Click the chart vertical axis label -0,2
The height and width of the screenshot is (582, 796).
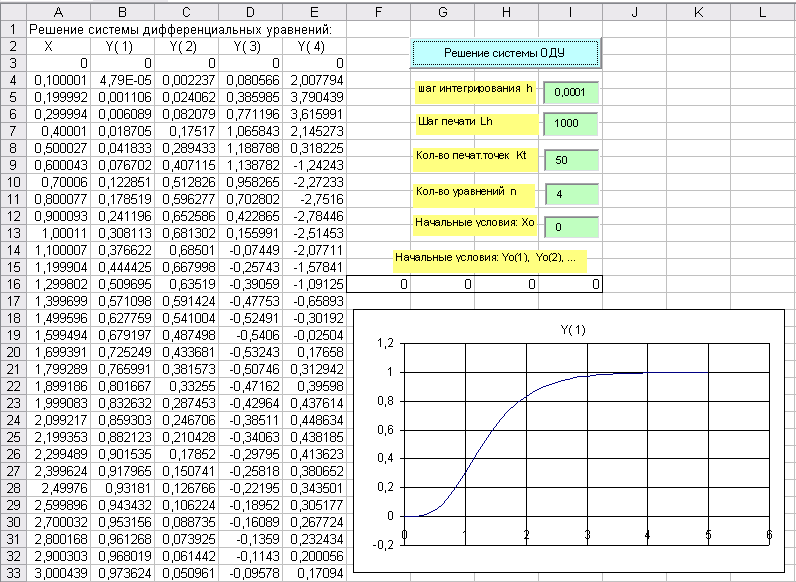383,544
